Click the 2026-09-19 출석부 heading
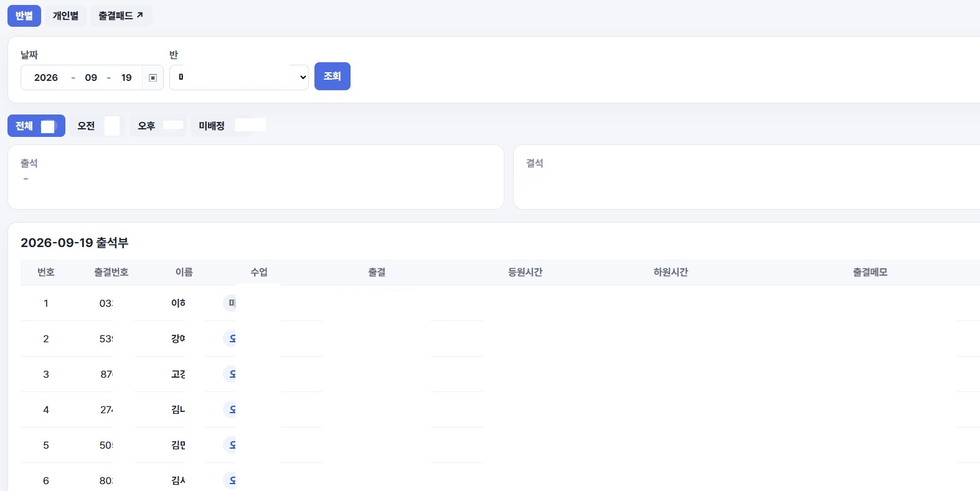The width and height of the screenshot is (980, 491). point(75,243)
